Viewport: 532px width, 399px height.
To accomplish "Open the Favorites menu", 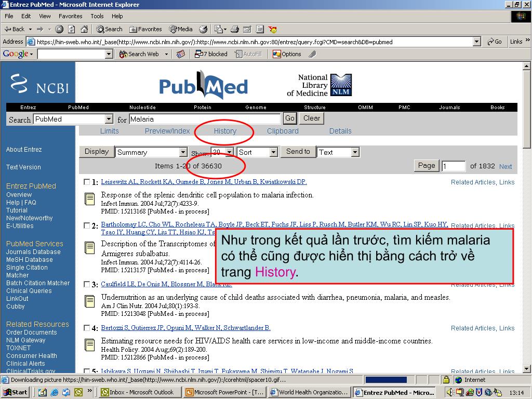I will coord(70,16).
